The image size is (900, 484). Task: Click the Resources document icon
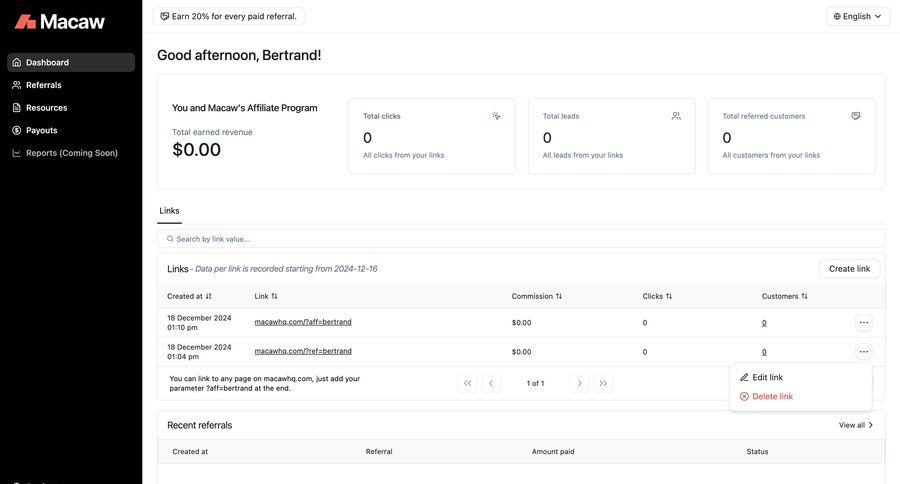pyautogui.click(x=17, y=107)
